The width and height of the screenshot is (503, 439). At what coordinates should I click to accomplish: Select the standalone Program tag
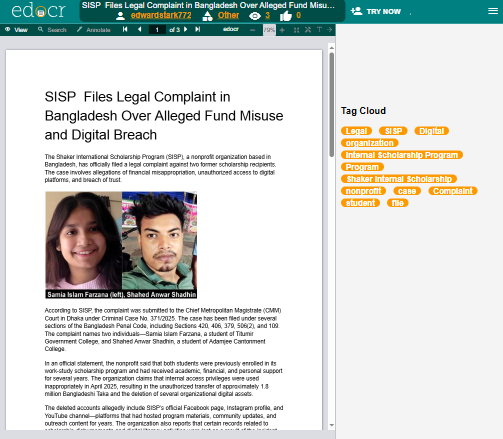[362, 167]
